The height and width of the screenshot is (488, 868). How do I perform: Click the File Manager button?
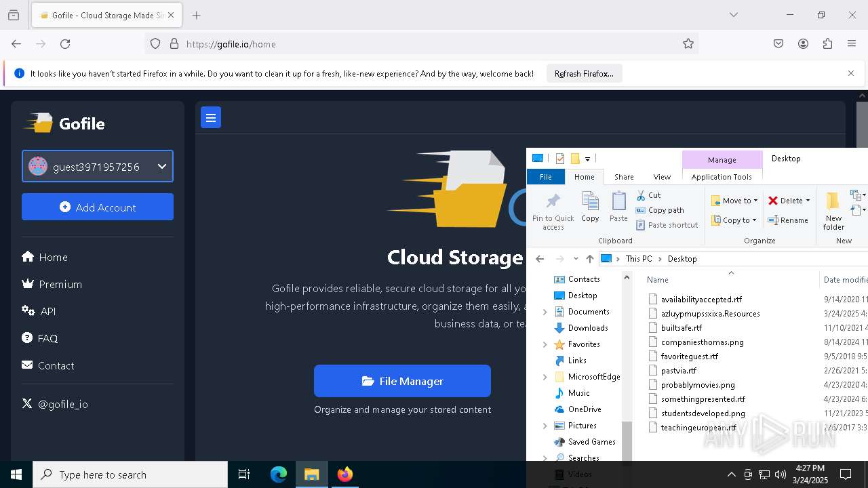click(x=402, y=381)
